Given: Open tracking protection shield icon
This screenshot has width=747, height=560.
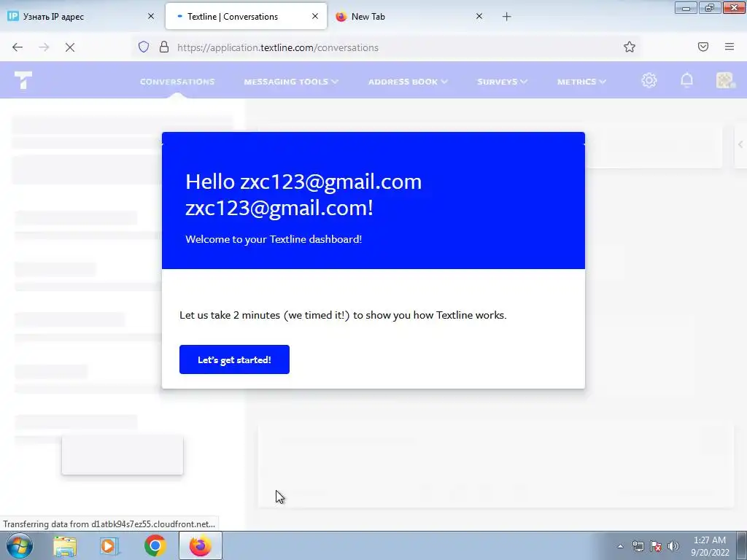Looking at the screenshot, I should (x=144, y=47).
